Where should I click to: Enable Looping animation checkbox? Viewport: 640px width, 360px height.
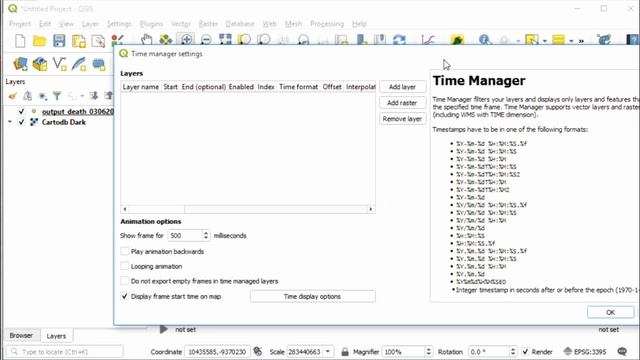(124, 266)
